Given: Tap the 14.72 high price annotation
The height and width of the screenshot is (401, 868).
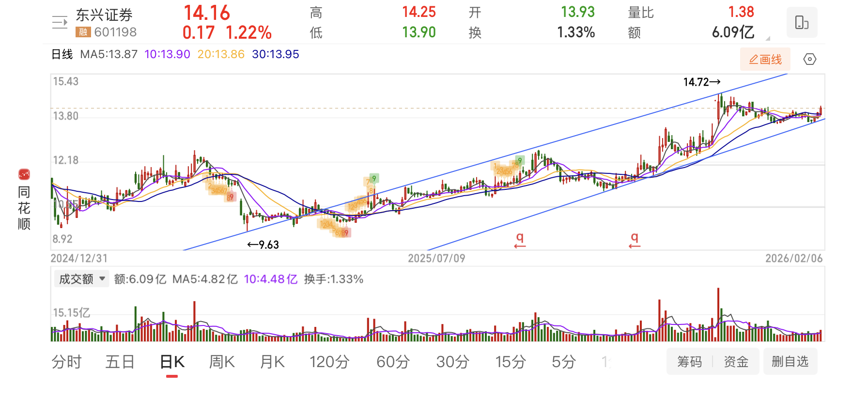Looking at the screenshot, I should [x=702, y=82].
